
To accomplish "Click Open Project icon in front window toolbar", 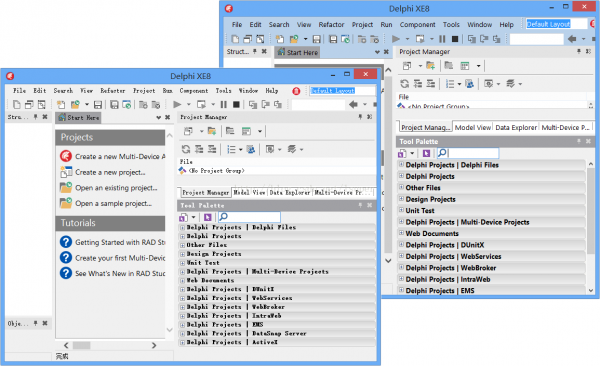I will tap(75, 104).
